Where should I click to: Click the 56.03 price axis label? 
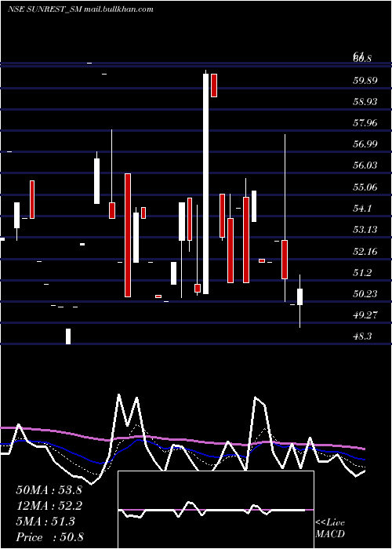[x=365, y=165]
